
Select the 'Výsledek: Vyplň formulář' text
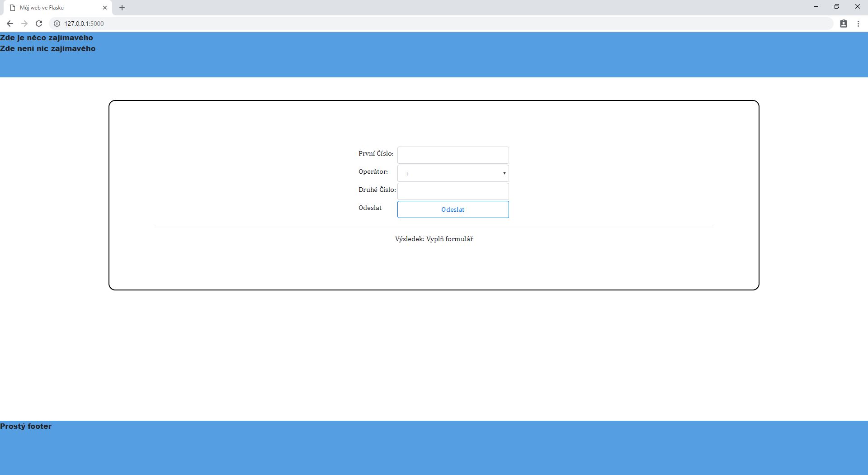click(x=434, y=239)
